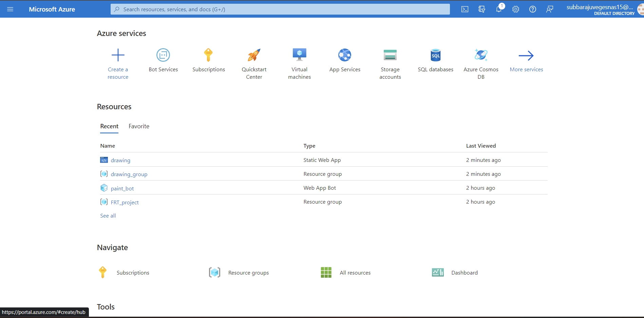Open the Create a resource icon
This screenshot has height=318, width=644.
point(118,55)
